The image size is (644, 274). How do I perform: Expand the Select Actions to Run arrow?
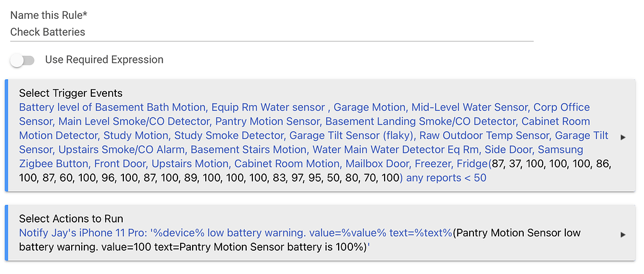pyautogui.click(x=623, y=234)
